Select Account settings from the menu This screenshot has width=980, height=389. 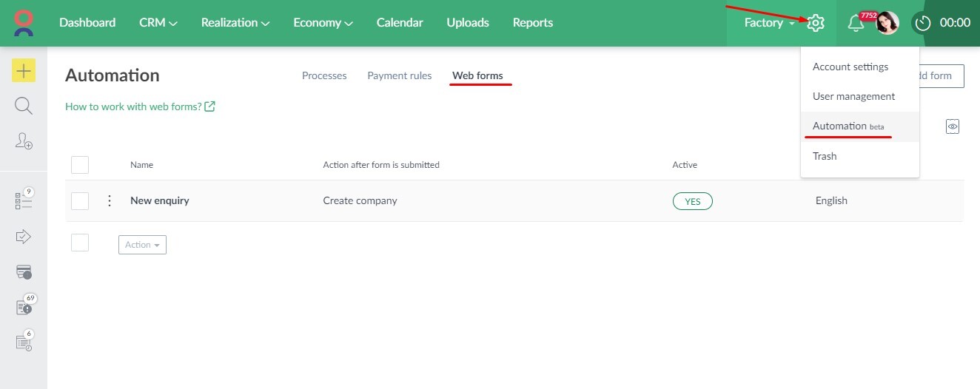pyautogui.click(x=850, y=67)
